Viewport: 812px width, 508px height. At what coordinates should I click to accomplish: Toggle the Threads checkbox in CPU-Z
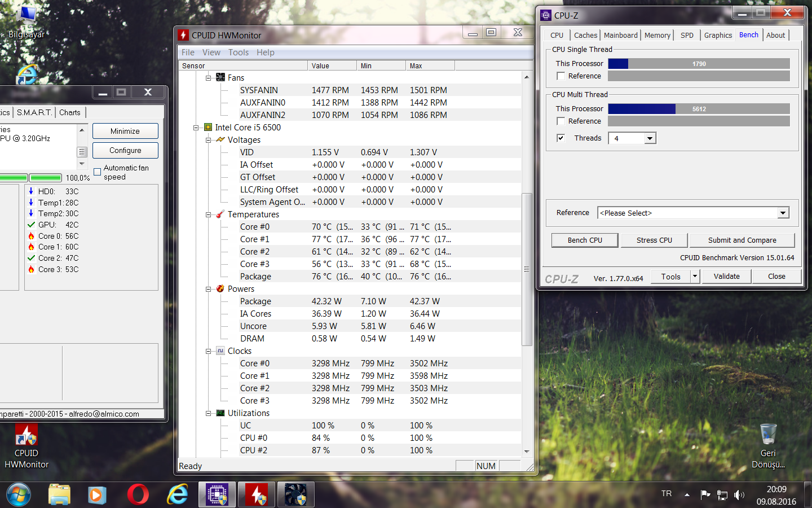(561, 138)
